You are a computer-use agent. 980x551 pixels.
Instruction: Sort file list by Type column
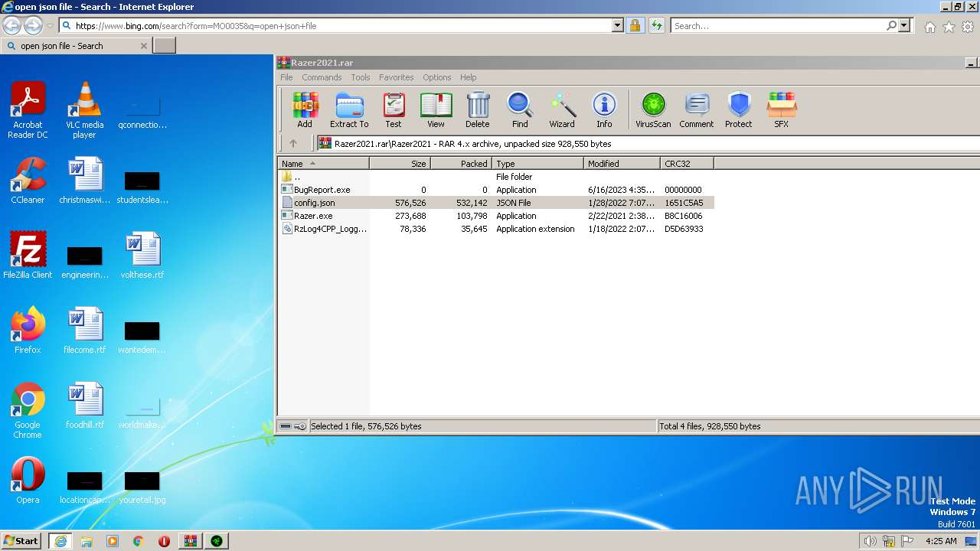(537, 163)
